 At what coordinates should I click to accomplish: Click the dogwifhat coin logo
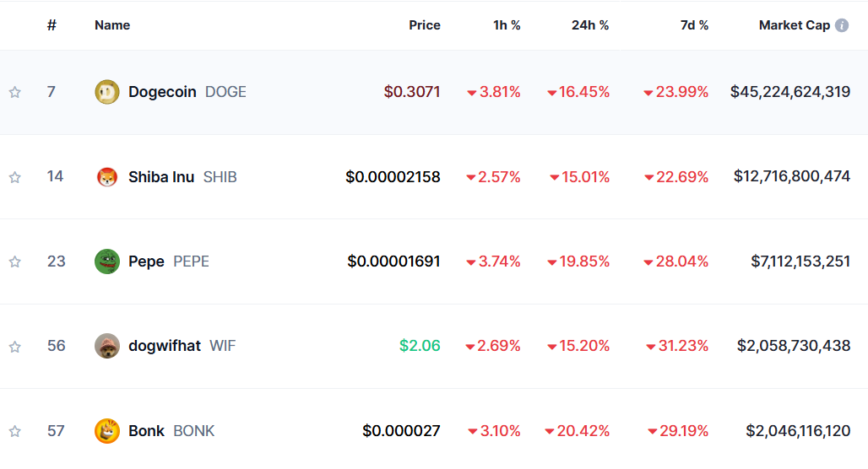pyautogui.click(x=107, y=346)
